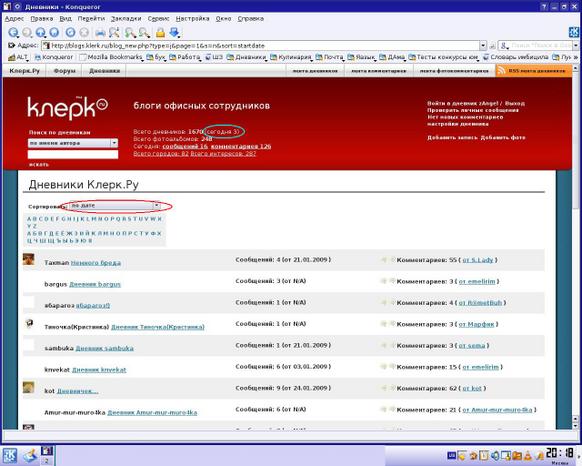Viewport: 582px width, 466px height.
Task: Expand the Дневники bookmarks folder
Action: [x=247, y=57]
